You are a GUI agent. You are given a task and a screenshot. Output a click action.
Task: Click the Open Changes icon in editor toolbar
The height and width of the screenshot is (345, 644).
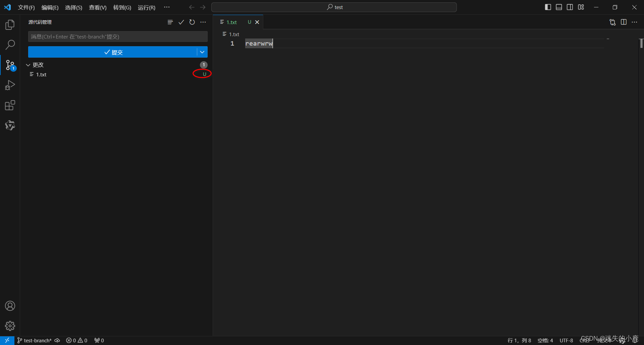pos(612,22)
